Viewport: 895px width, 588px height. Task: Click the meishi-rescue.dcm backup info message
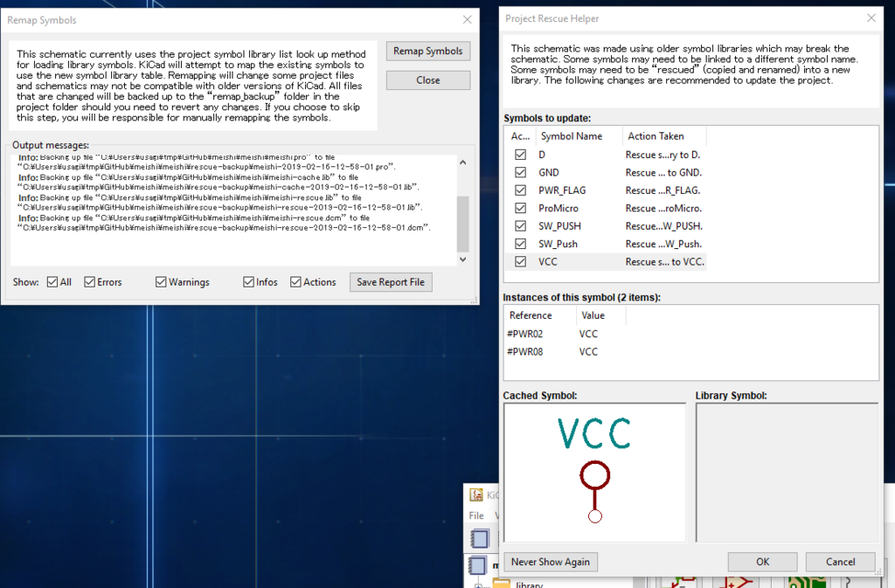tap(225, 223)
